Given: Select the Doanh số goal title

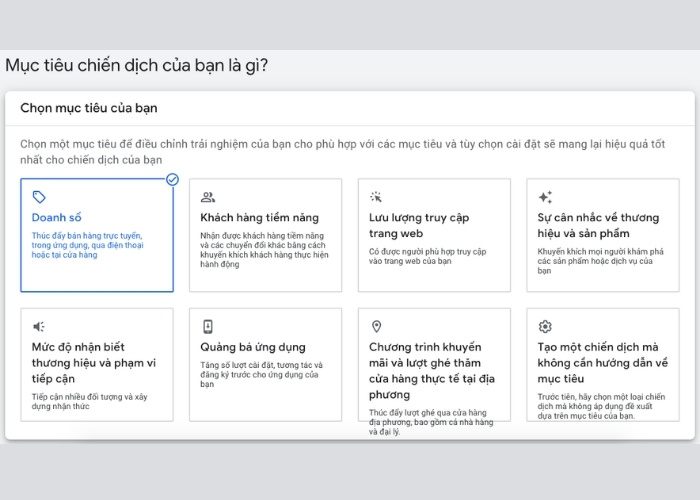Looking at the screenshot, I should pyautogui.click(x=57, y=217).
